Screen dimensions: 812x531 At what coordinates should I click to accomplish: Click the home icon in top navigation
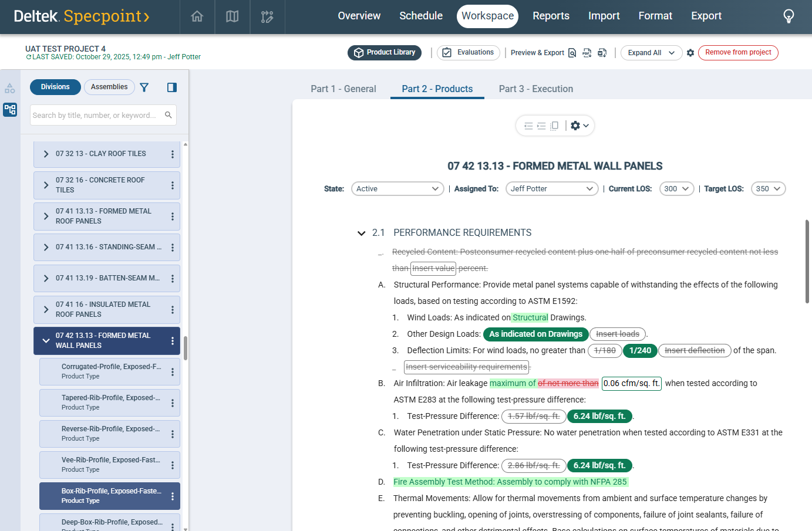point(197,16)
